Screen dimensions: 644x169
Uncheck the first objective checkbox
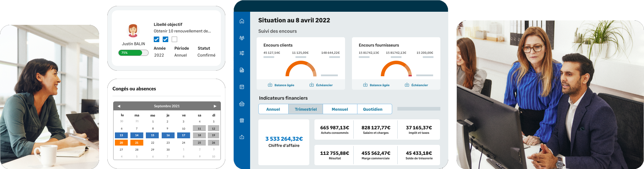click(x=157, y=39)
